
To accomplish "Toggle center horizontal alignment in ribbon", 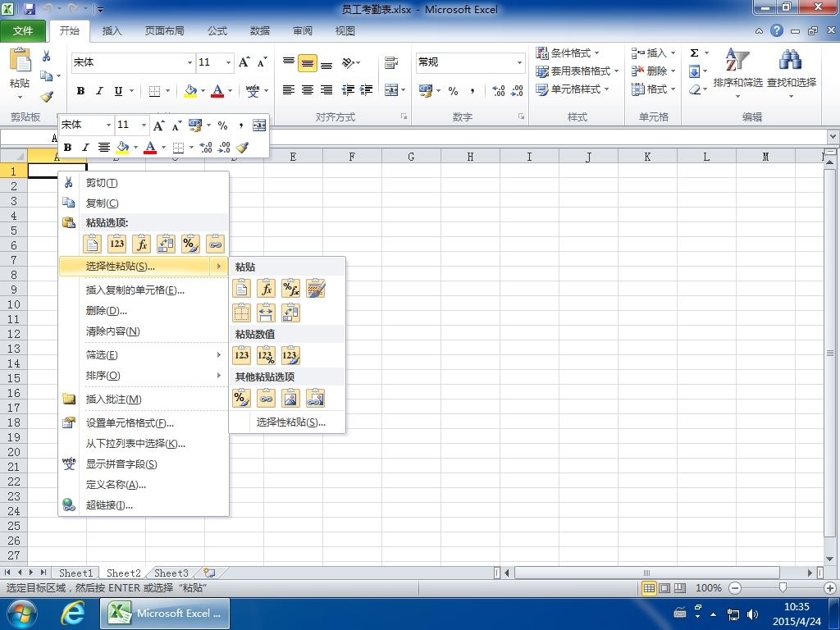I will point(308,90).
